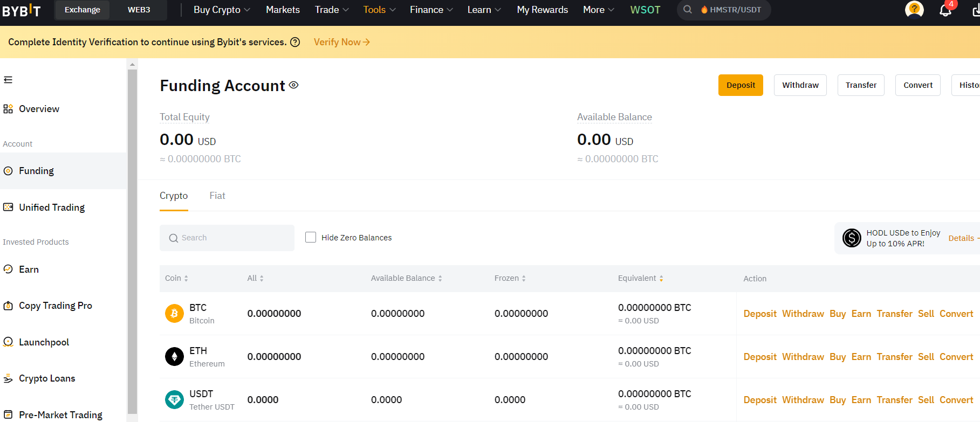980x422 pixels.
Task: Click Deposit in BTC row
Action: point(760,314)
